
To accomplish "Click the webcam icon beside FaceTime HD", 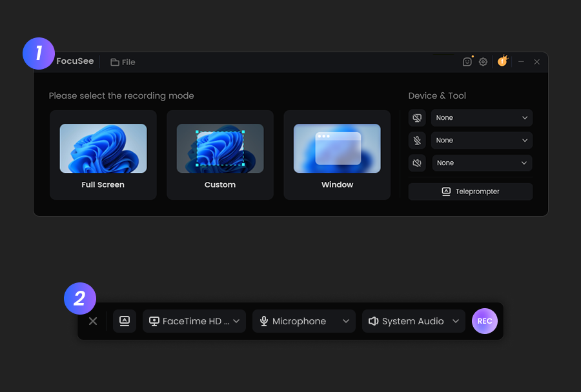I will (154, 321).
